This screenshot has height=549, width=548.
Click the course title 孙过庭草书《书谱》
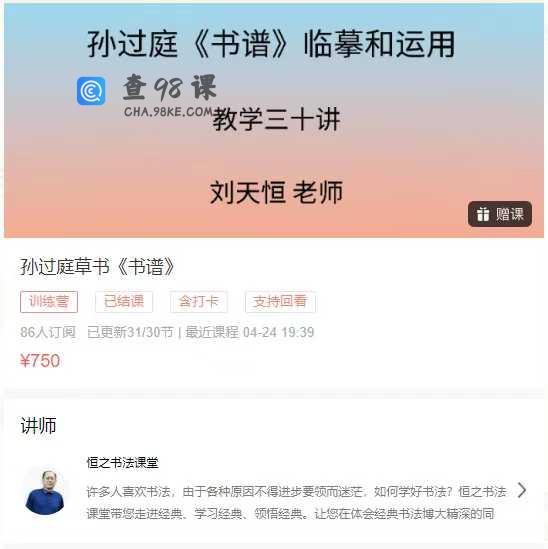click(x=97, y=267)
